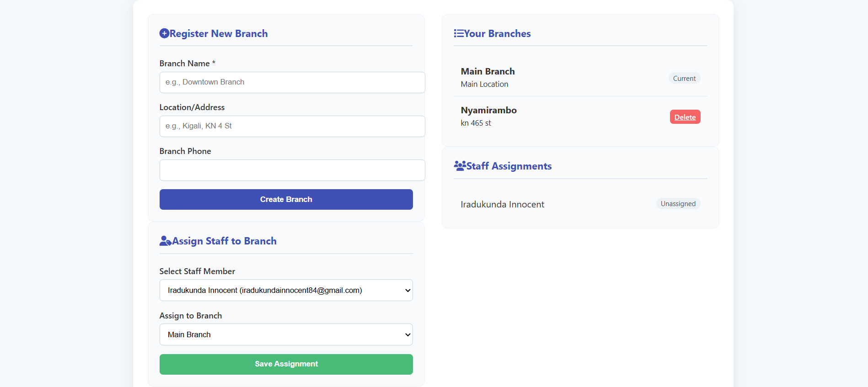Click the user tag icon beside Assign Staff
Screen dimensions: 868x387
[x=165, y=241]
